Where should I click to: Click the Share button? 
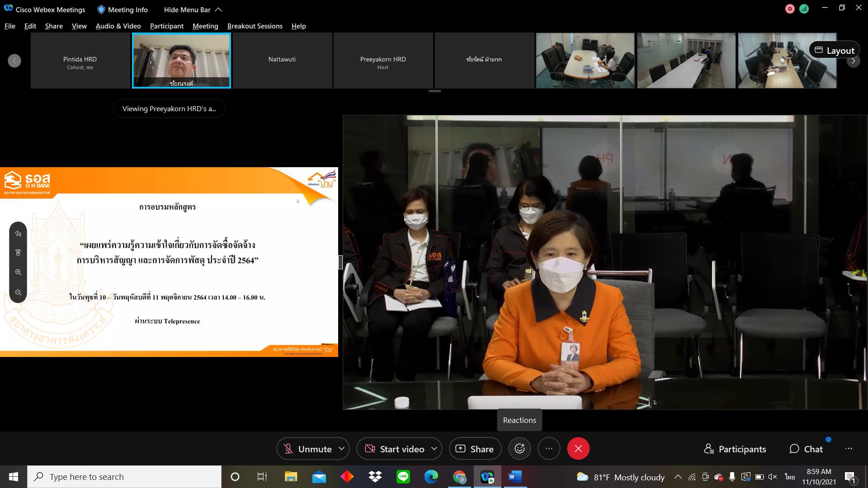tap(475, 449)
